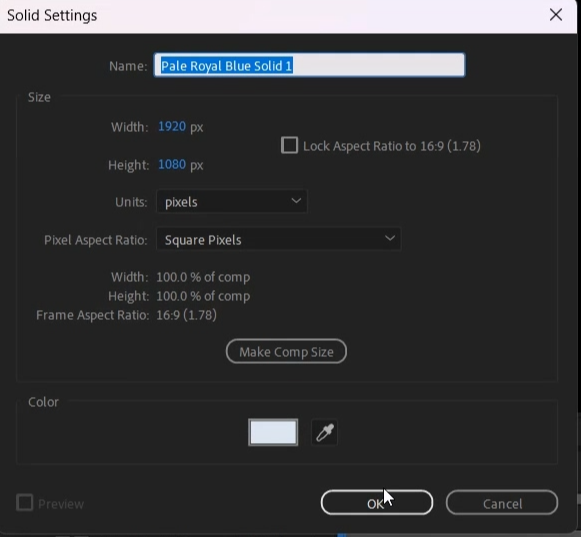Click the Name field with Pale Royal Blue Solid 1

pos(309,65)
